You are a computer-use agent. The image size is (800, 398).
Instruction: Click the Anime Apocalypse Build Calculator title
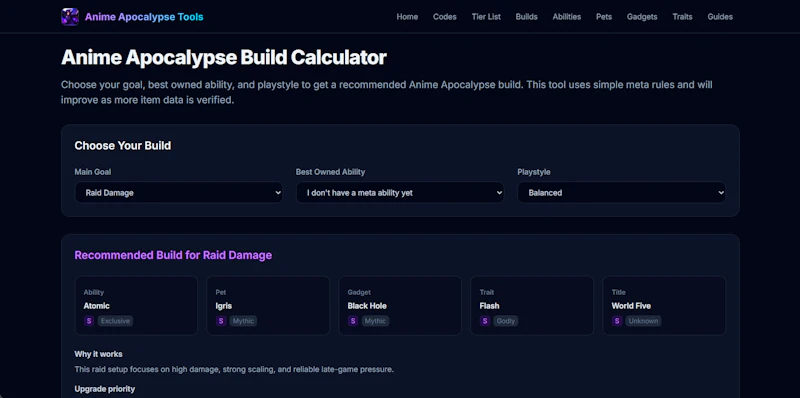[x=223, y=58]
